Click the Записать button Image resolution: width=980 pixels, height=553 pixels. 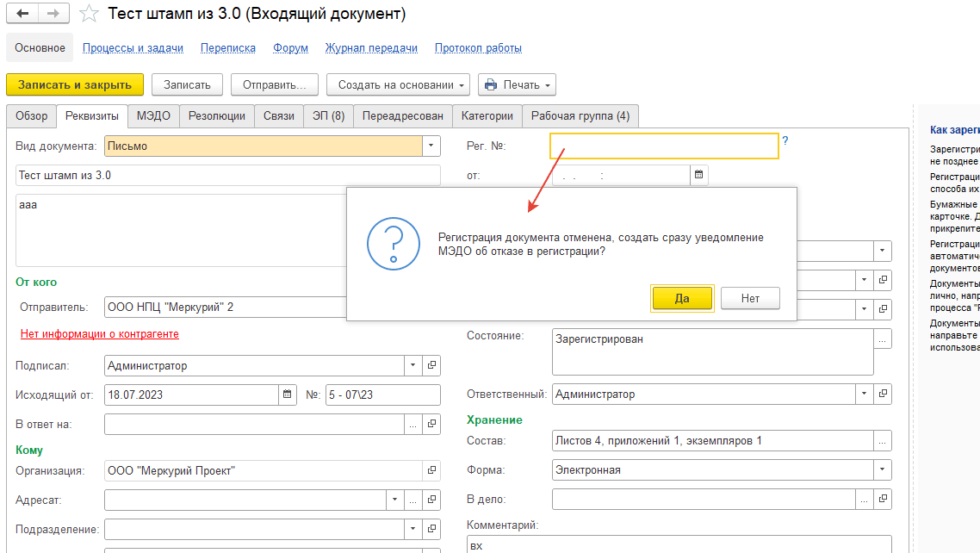pyautogui.click(x=187, y=84)
